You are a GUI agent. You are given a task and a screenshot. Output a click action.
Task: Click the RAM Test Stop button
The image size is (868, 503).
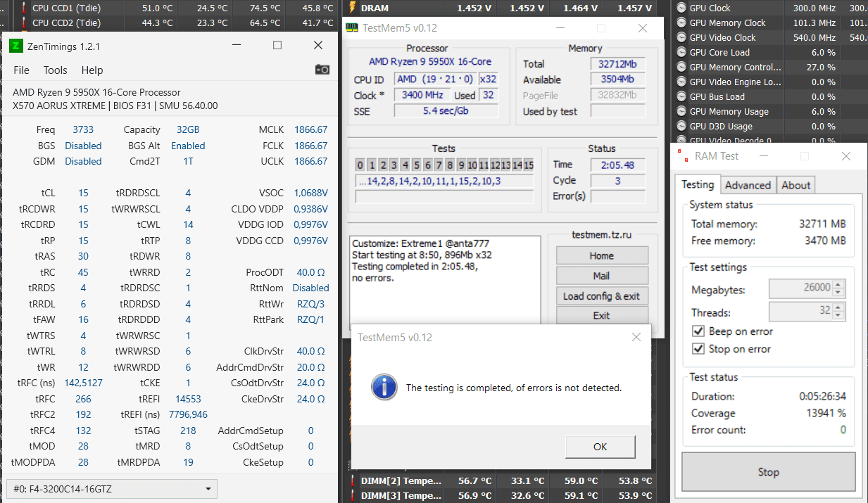[768, 472]
